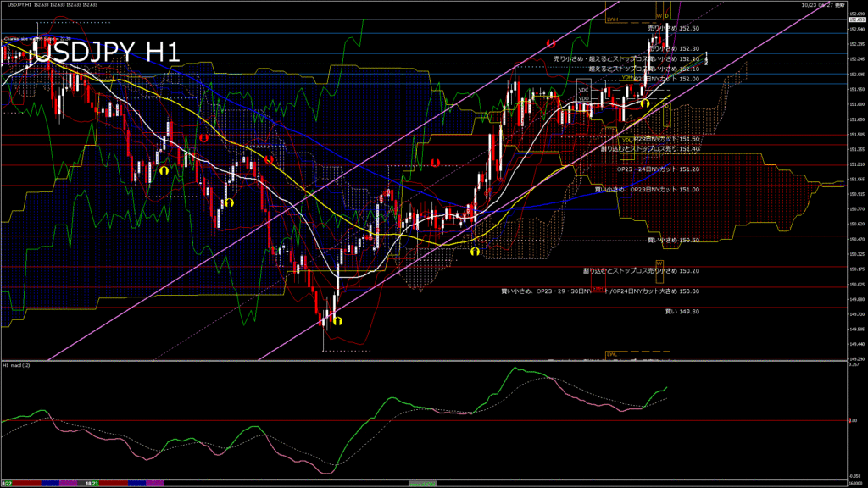
Task: Click the YDO box marker
Action: pos(583,99)
